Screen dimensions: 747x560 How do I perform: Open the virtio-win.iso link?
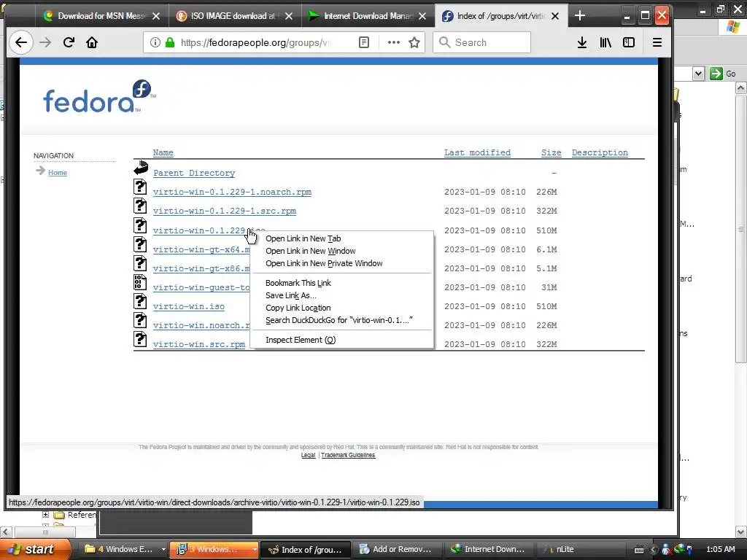(189, 307)
